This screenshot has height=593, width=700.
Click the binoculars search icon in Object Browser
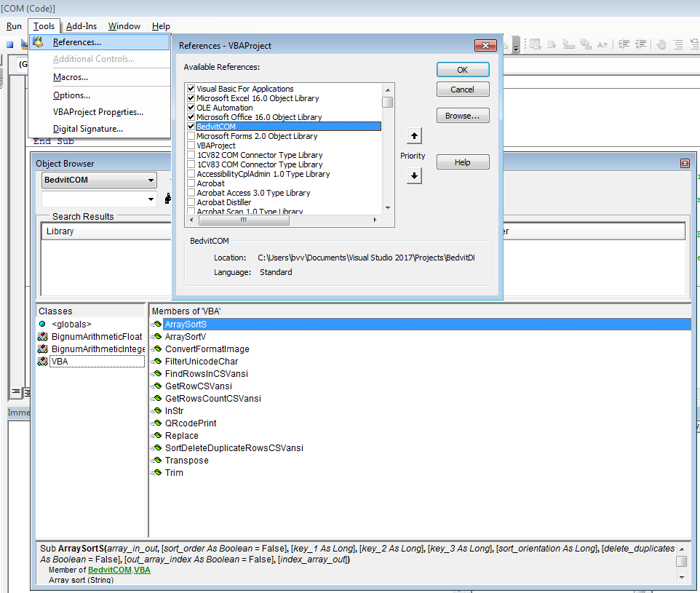coord(168,199)
